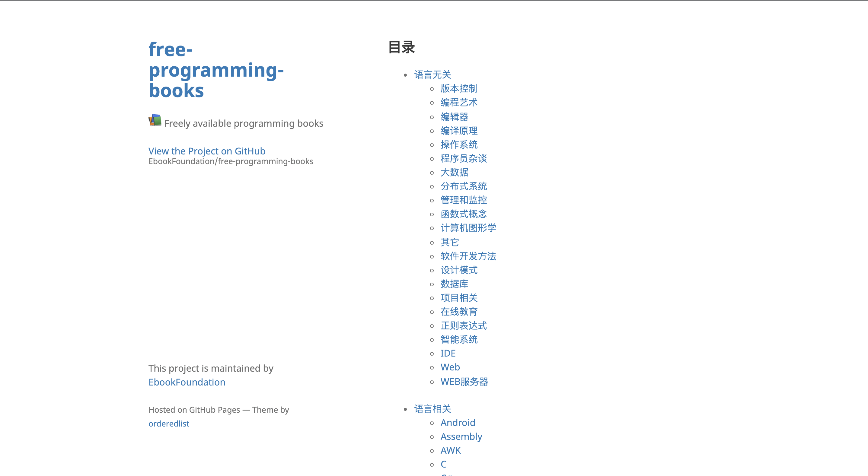Screen dimensions: 868x476
Task: Click the books emoji icon
Action: pyautogui.click(x=155, y=120)
